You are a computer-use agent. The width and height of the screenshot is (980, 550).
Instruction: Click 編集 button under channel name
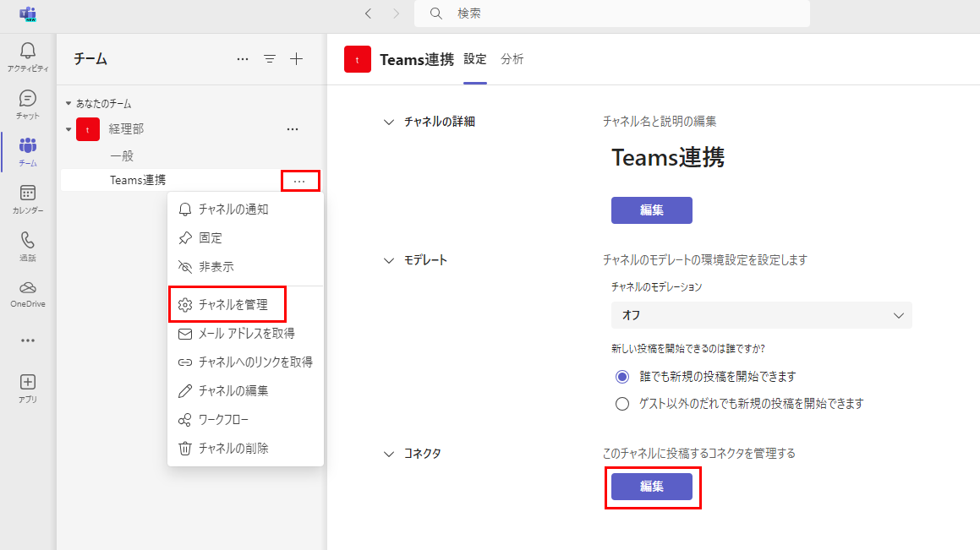pos(651,210)
